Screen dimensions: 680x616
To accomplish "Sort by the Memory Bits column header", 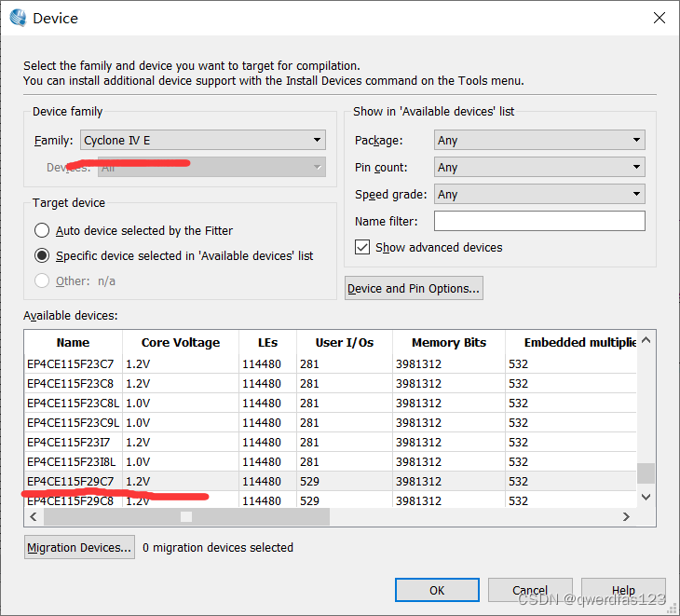I will (x=449, y=342).
